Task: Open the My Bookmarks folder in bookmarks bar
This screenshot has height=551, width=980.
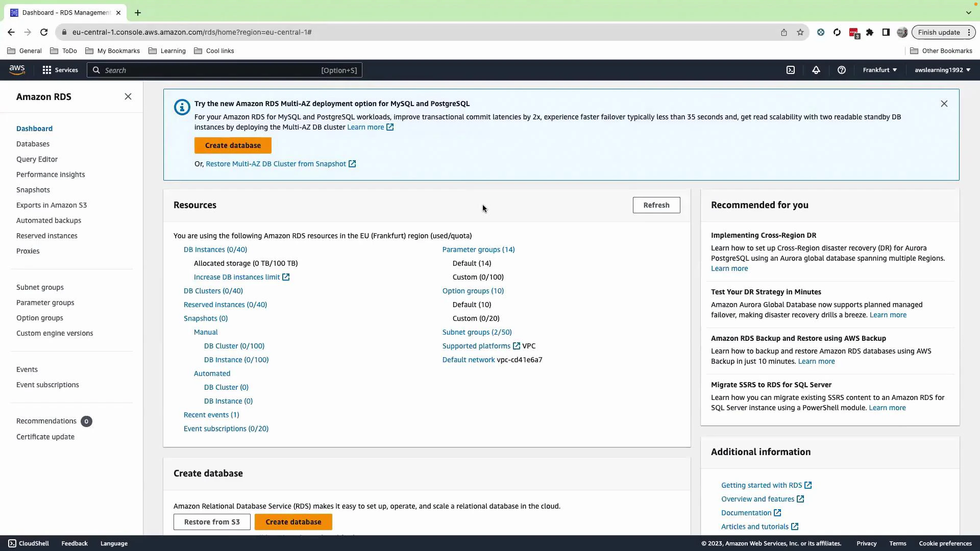Action: (113, 51)
